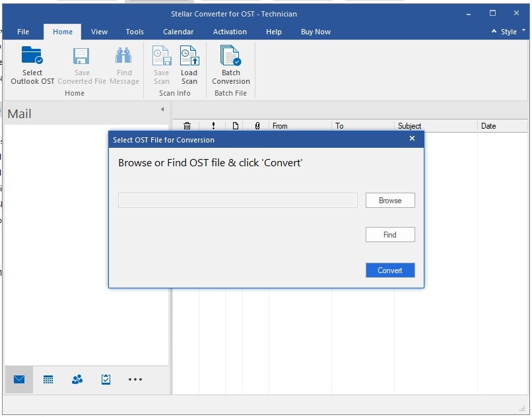Open Tasks clipboard icon in bottom bar

click(106, 379)
